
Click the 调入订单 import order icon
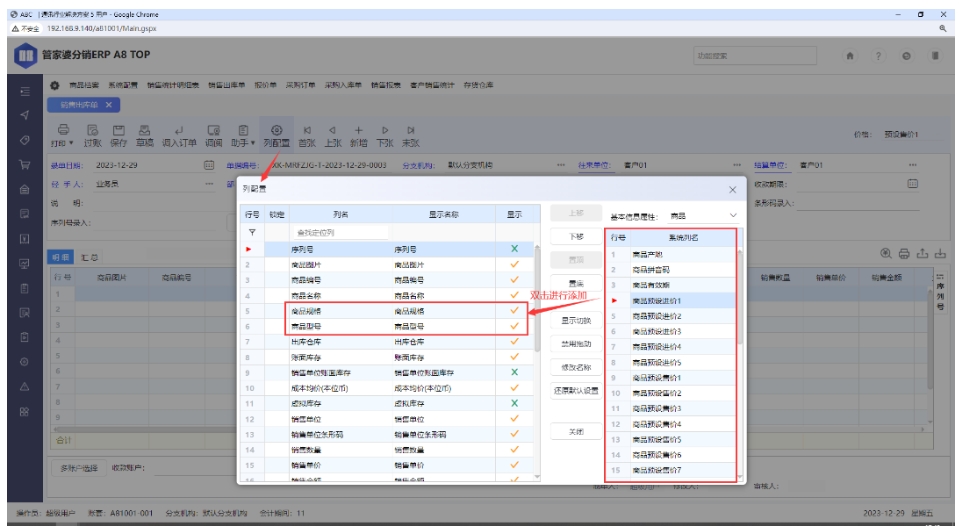click(x=179, y=130)
